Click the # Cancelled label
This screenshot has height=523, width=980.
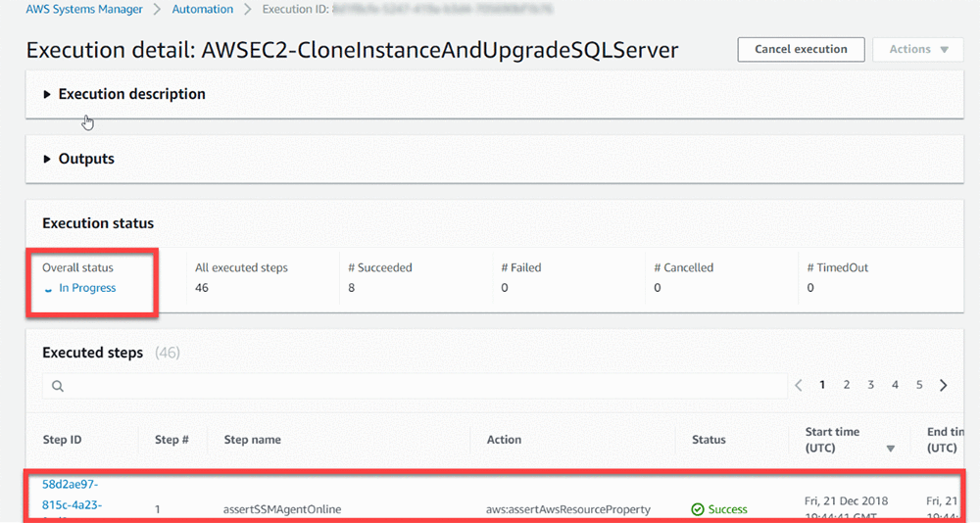click(683, 267)
